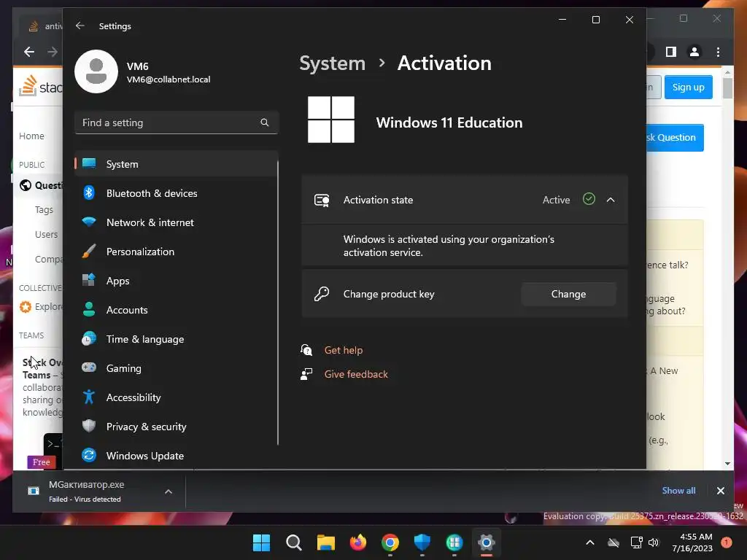Open Chrome three-dot menu
The width and height of the screenshot is (747, 560).
(718, 52)
